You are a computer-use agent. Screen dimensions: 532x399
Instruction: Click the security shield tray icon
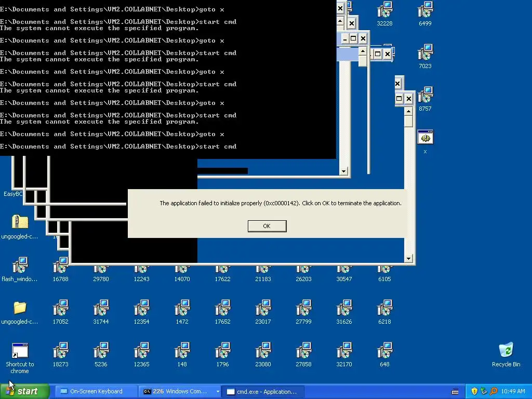474,391
